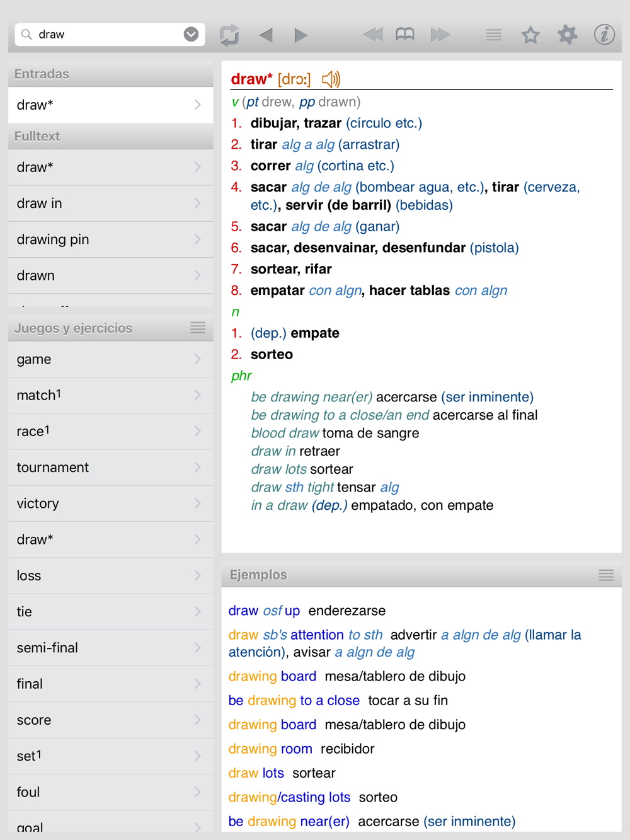Click chevron on 'tournament' row

(198, 468)
